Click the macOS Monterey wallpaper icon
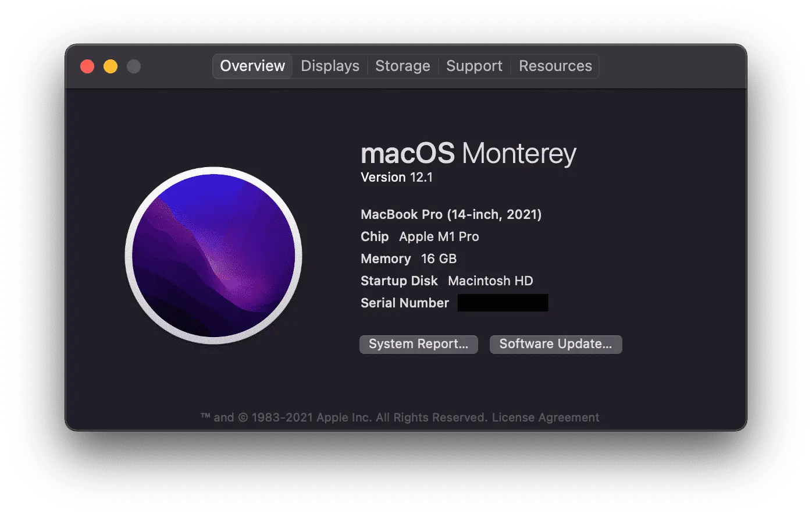The width and height of the screenshot is (812, 517). tap(213, 256)
